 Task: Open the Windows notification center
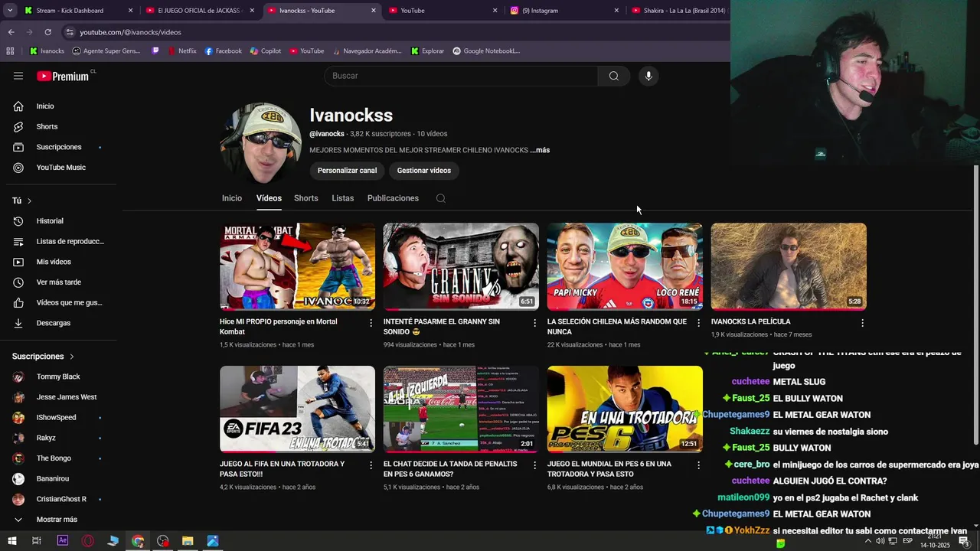(x=964, y=541)
